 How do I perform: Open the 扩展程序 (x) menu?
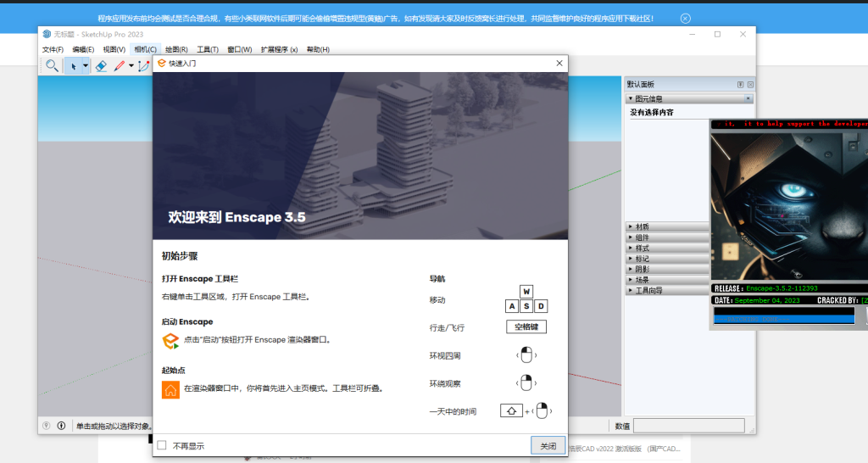coord(279,49)
